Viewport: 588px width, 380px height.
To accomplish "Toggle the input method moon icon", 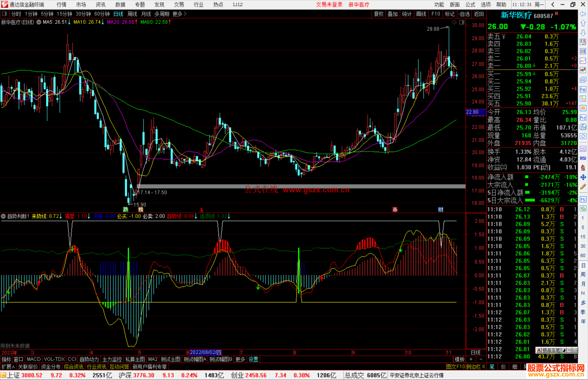I will point(564,350).
